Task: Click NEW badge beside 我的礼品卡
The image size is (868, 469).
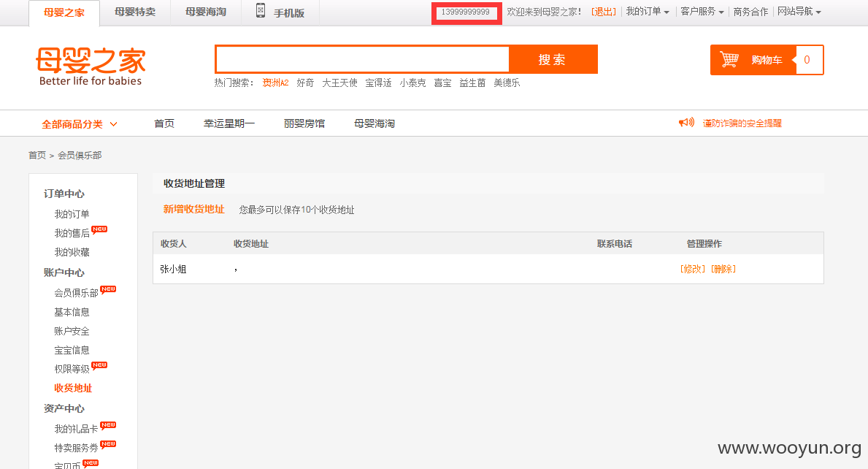Action: click(109, 426)
